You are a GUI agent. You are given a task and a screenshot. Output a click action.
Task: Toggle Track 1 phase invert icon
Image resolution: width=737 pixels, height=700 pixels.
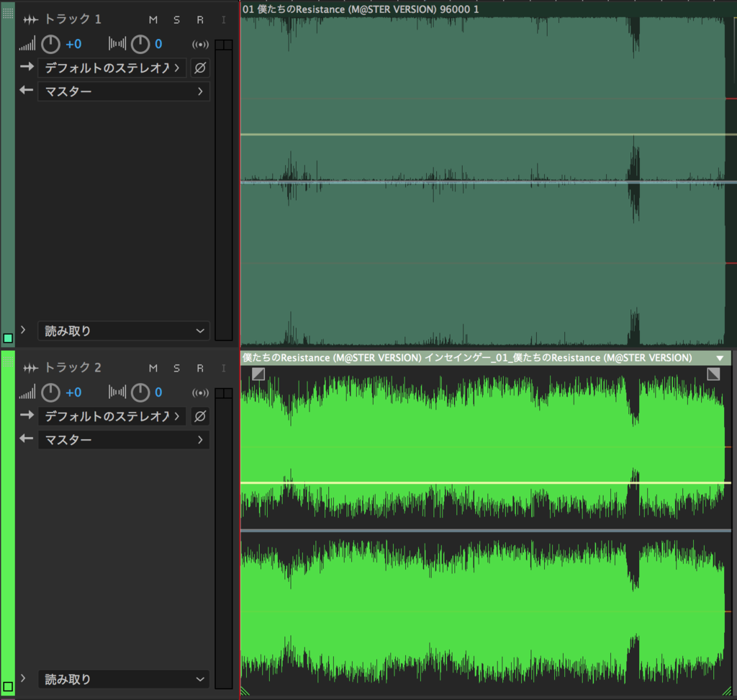tap(200, 68)
